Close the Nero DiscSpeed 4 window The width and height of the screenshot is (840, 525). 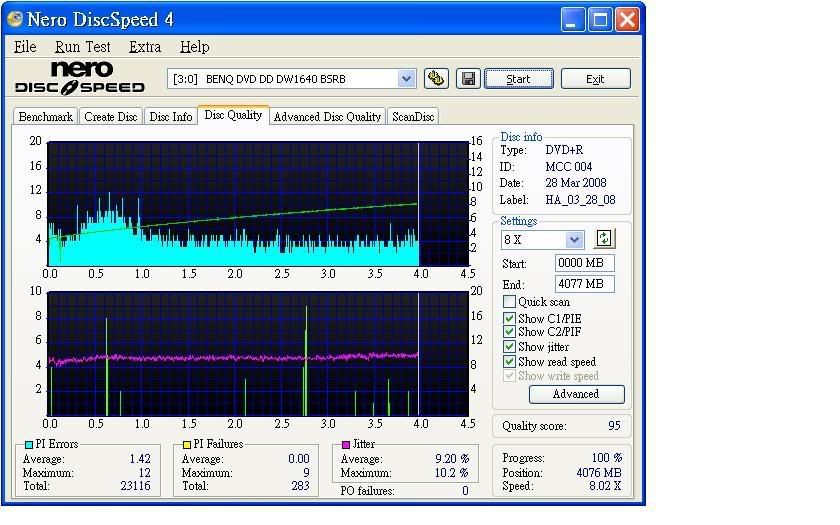pos(627,20)
